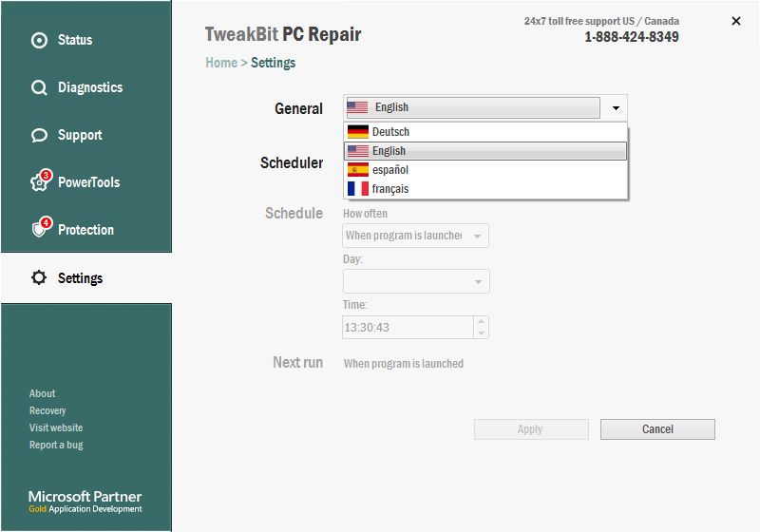Open the Protection section
Image resolution: width=760 pixels, height=532 pixels.
(x=86, y=230)
